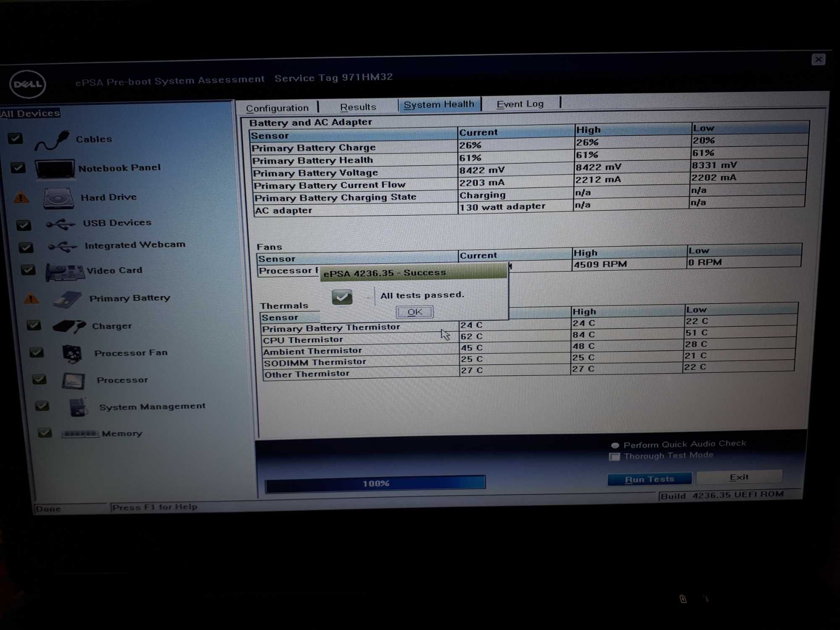Uncheck the Processor Fan checkbox

(x=37, y=352)
